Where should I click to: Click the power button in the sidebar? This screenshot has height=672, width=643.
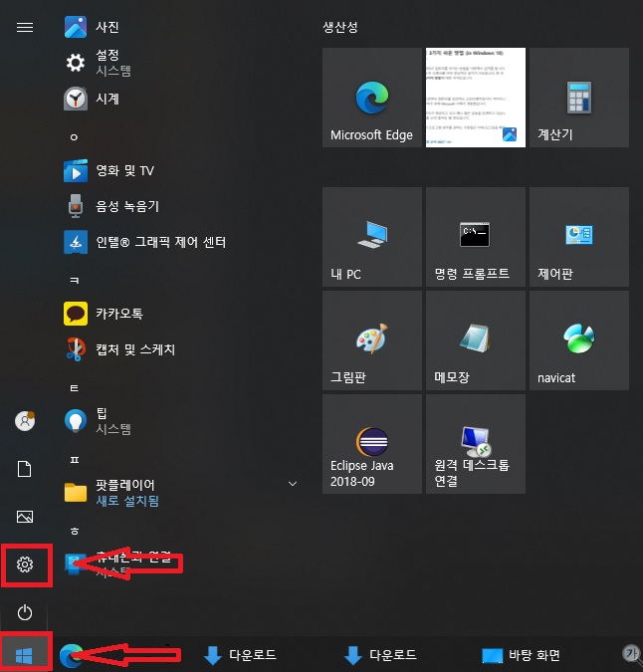pyautogui.click(x=25, y=612)
